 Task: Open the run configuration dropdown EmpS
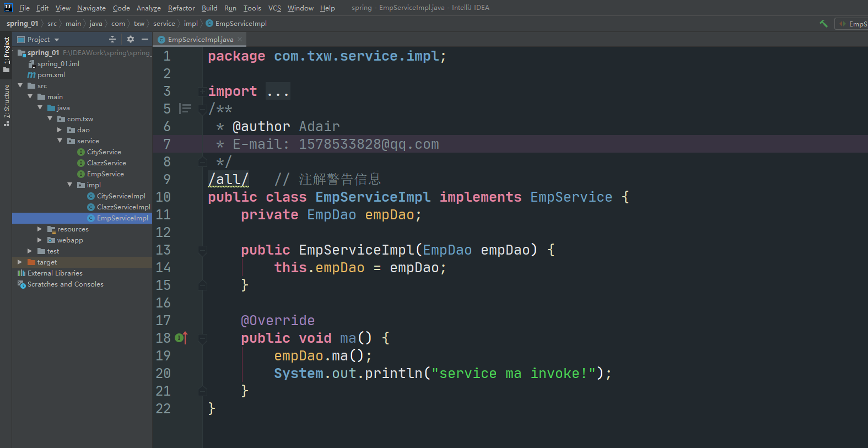[x=852, y=24]
